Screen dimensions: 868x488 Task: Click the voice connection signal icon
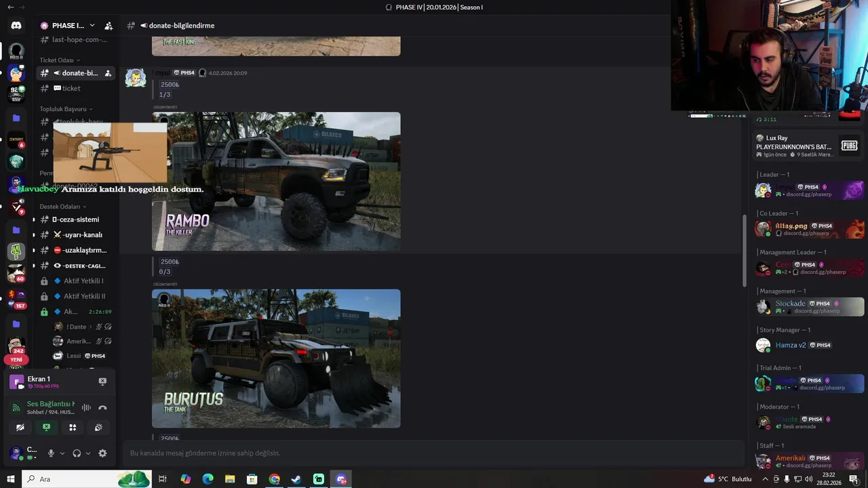coord(16,407)
